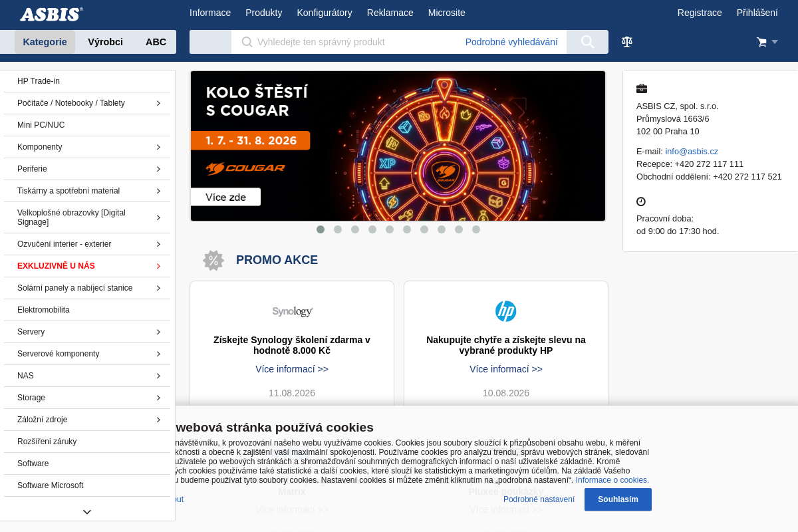Go to third banner slide dot

tap(355, 229)
